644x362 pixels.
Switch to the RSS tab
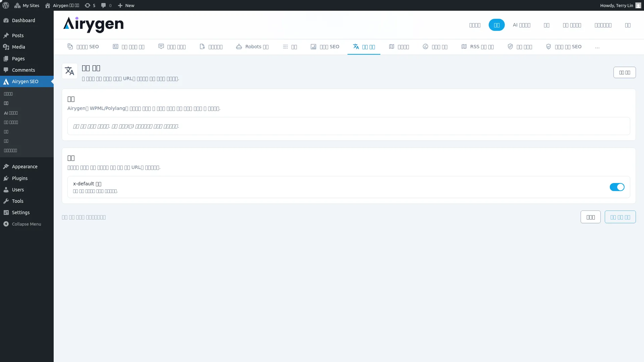point(477,47)
